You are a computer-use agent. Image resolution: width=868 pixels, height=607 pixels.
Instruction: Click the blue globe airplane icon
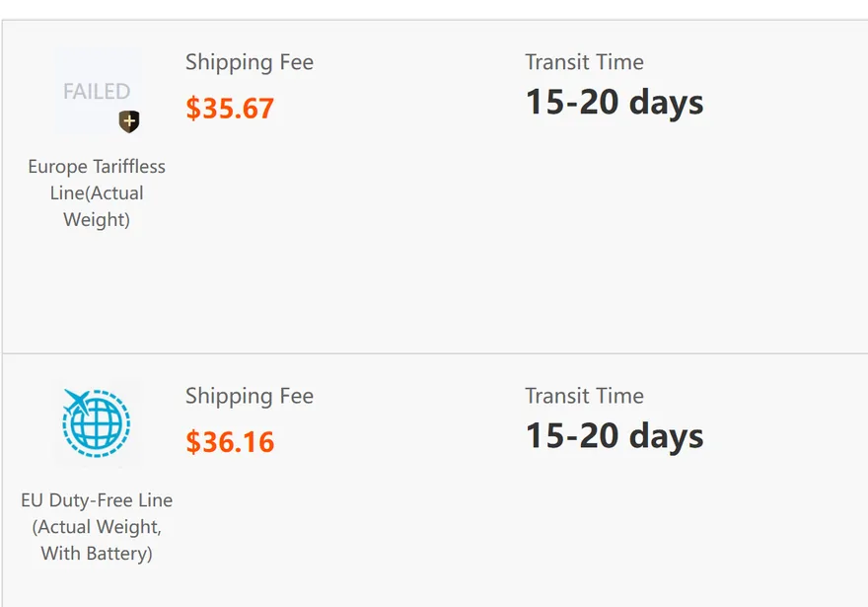(97, 423)
